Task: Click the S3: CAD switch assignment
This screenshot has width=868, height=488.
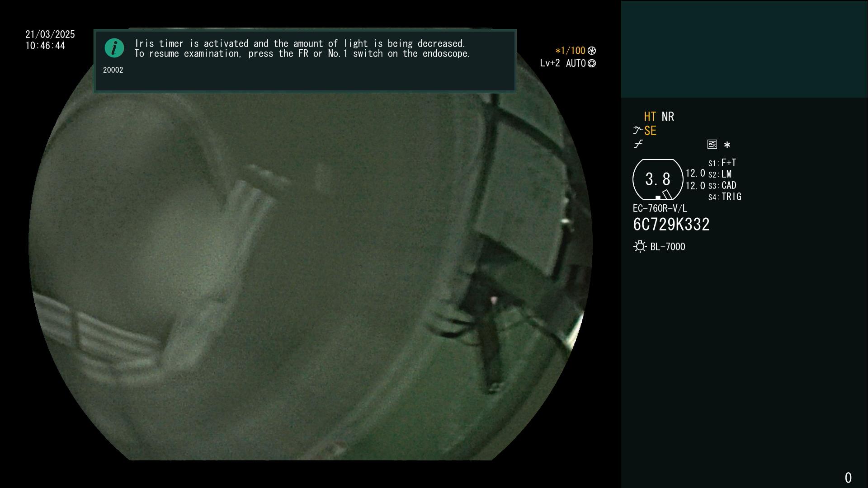Action: point(722,185)
